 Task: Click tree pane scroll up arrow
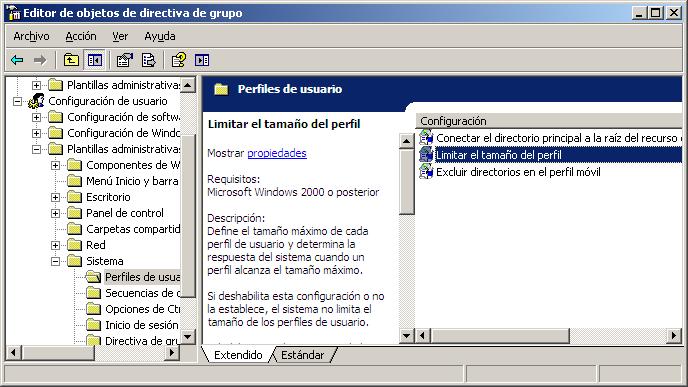[x=188, y=84]
